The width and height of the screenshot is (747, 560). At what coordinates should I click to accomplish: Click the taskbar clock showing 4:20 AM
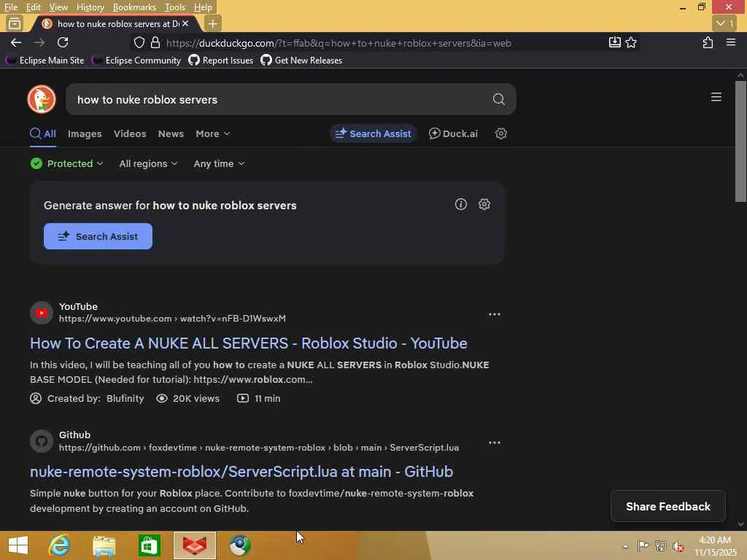pos(715,546)
